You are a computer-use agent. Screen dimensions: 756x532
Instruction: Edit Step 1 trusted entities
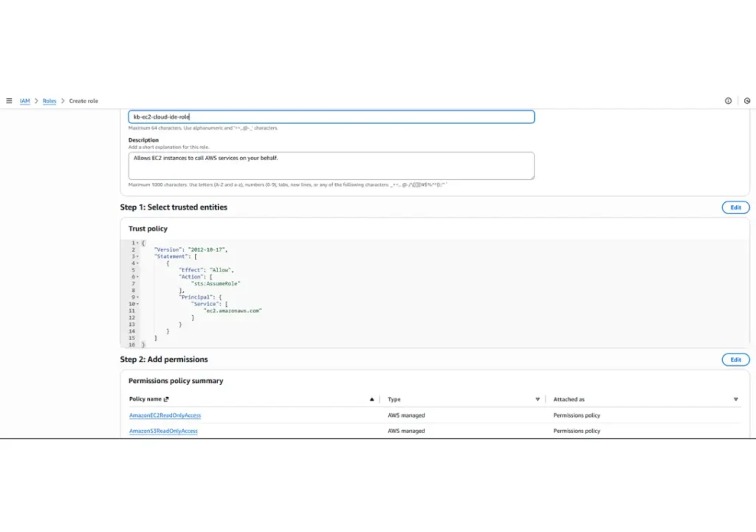click(735, 207)
